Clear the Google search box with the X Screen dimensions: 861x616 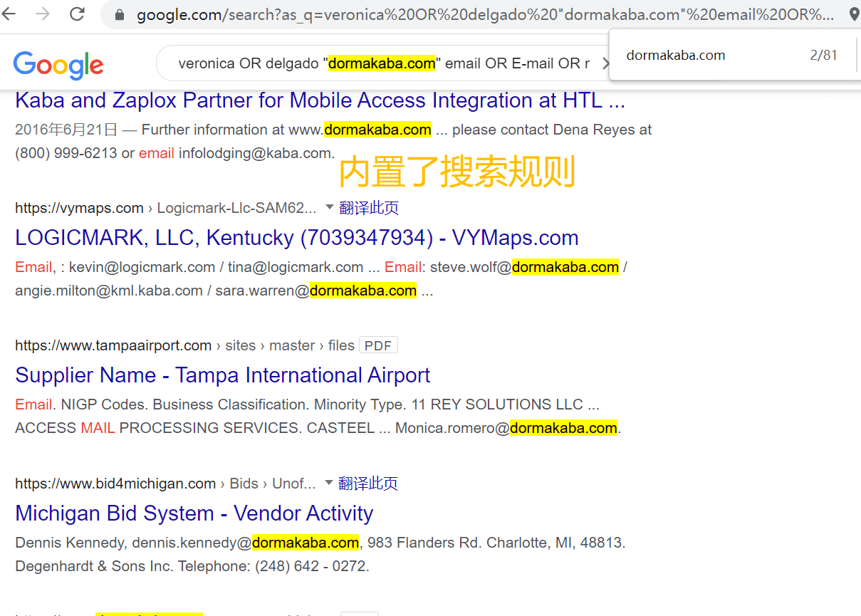[x=605, y=64]
